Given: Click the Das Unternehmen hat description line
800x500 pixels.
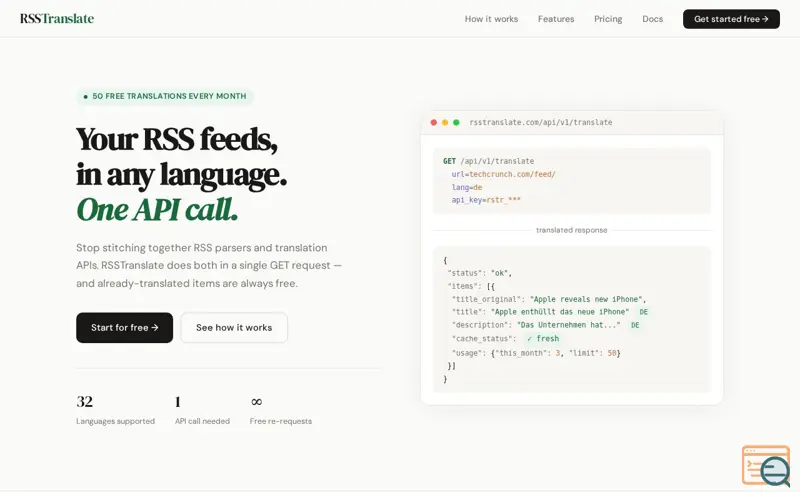Looking at the screenshot, I should tap(536, 325).
